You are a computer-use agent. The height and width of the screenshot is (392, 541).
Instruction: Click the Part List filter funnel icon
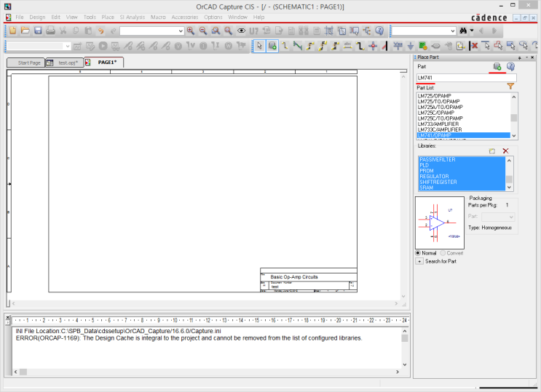(x=510, y=87)
